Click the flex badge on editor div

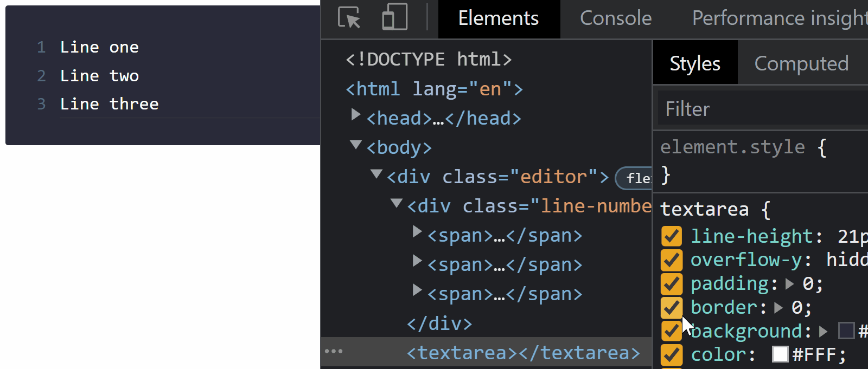pyautogui.click(x=636, y=178)
